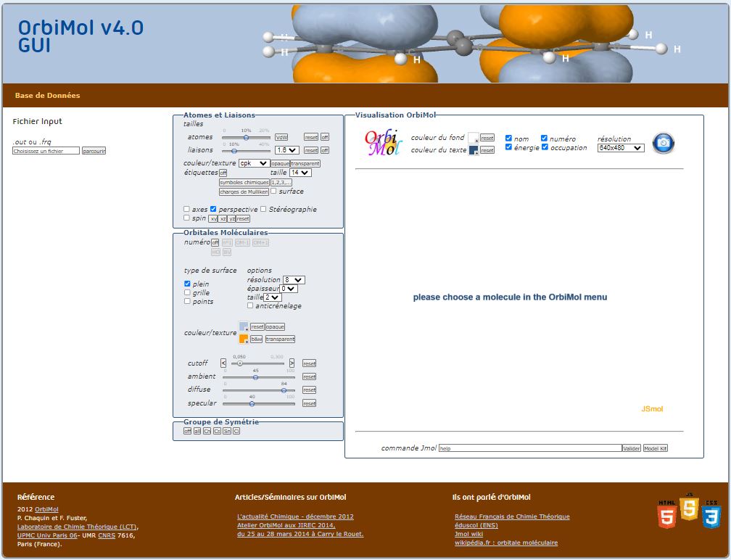This screenshot has height=560, width=731.
Task: Toggle the spin checkbox
Action: (x=186, y=218)
